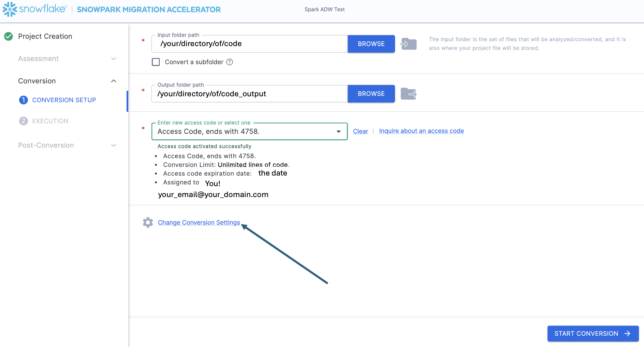The width and height of the screenshot is (644, 347).
Task: Select the step 1 Conversion Setup badge
Action: (x=23, y=100)
